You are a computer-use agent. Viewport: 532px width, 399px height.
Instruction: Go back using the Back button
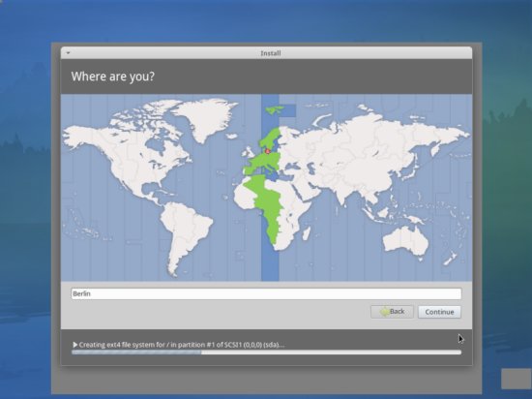392,312
